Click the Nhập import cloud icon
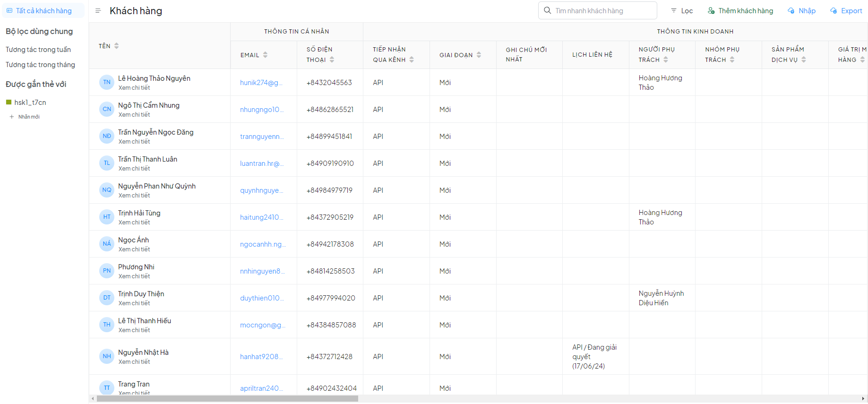The image size is (868, 404). 791,10
